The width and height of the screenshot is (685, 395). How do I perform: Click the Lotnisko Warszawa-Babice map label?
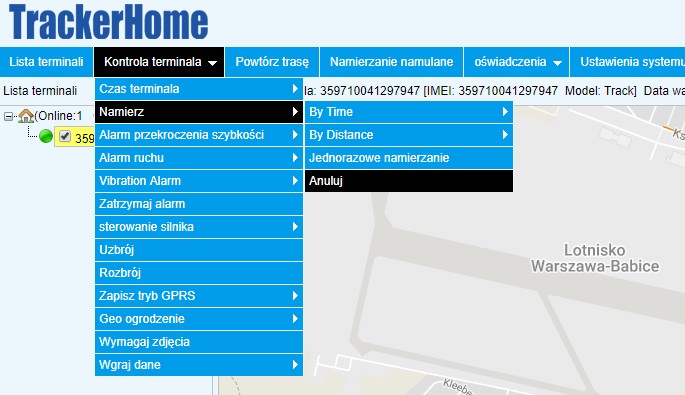[x=595, y=258]
